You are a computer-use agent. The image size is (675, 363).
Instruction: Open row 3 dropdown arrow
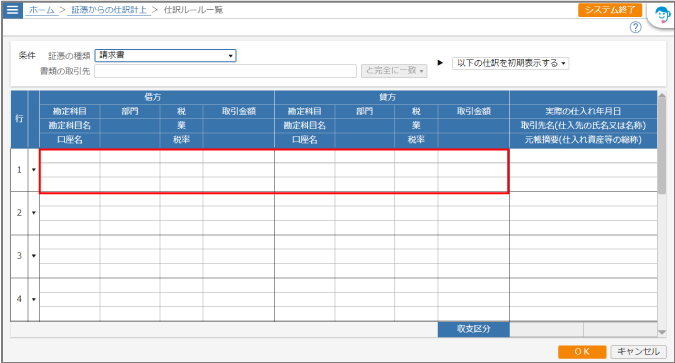pyautogui.click(x=34, y=256)
